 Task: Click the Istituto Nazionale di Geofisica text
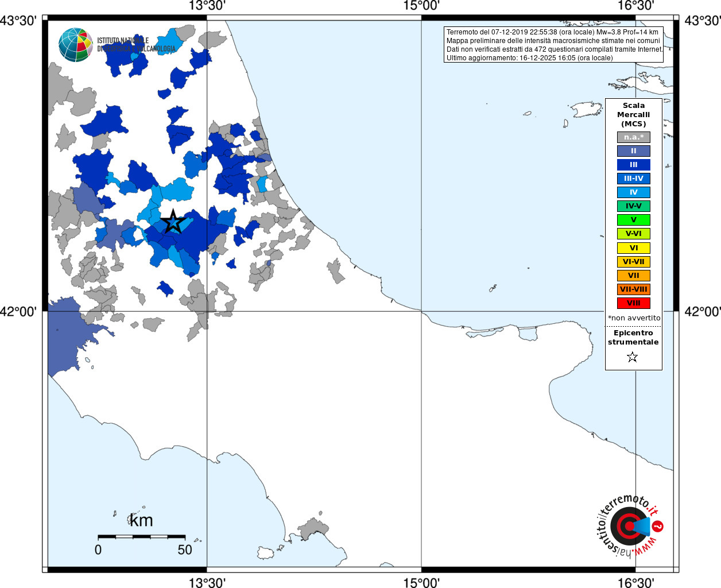click(x=136, y=45)
